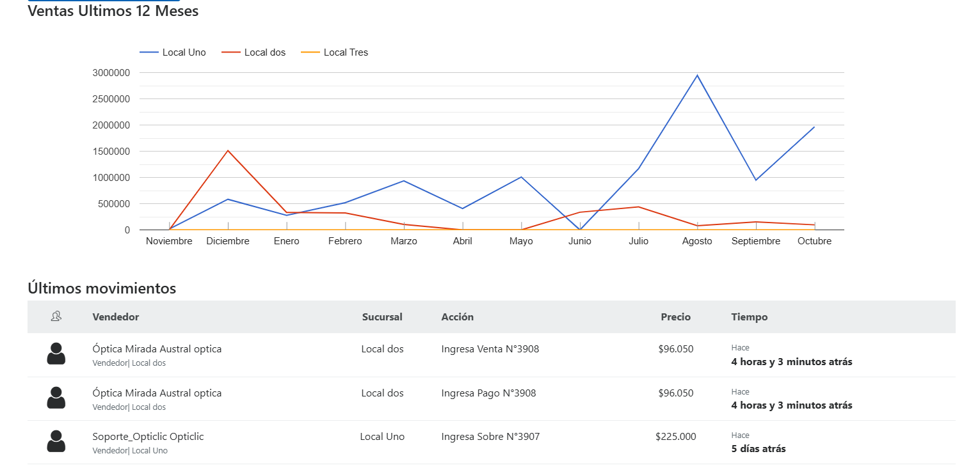The height and width of the screenshot is (470, 980).
Task: Open the Ingresa Venta N°3908 entry
Action: [490, 349]
